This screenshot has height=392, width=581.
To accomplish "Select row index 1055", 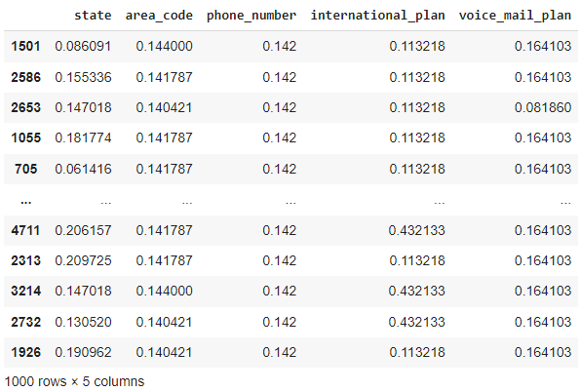I will coord(25,137).
